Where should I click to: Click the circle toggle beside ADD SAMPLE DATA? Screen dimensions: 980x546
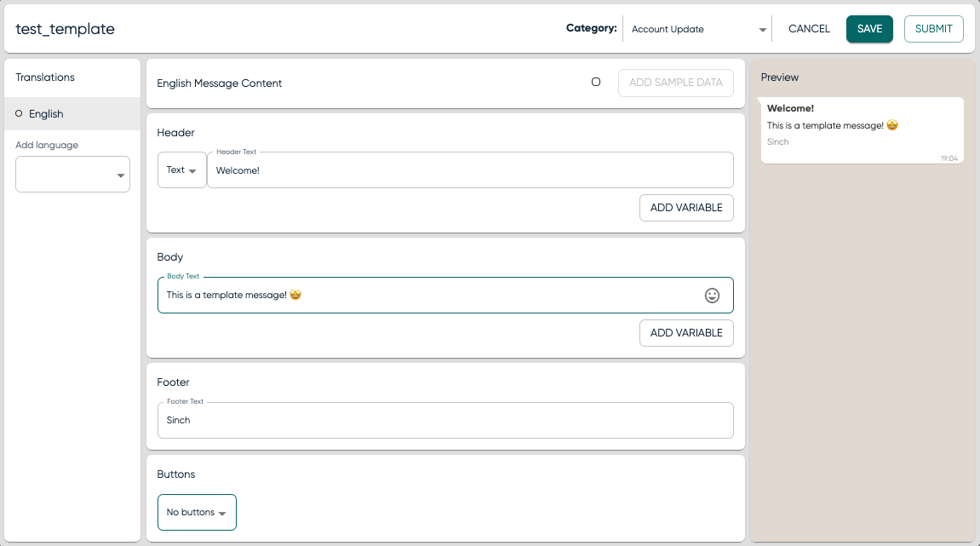[596, 82]
